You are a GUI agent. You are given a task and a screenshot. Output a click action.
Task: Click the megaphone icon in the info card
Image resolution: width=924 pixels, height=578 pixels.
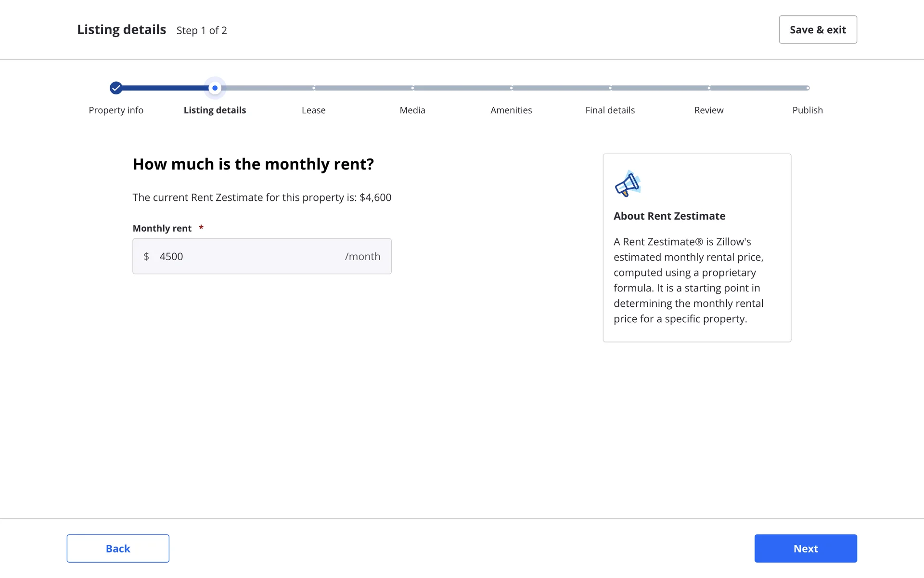[628, 184]
